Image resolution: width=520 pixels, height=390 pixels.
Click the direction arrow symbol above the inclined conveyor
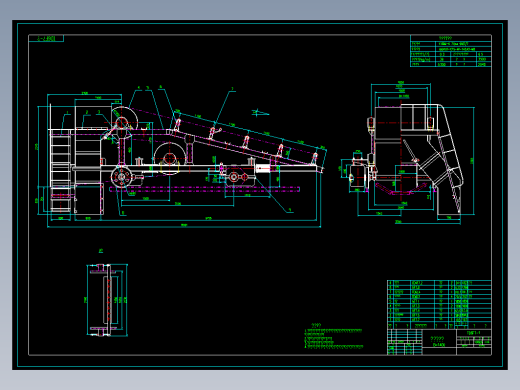260,113
